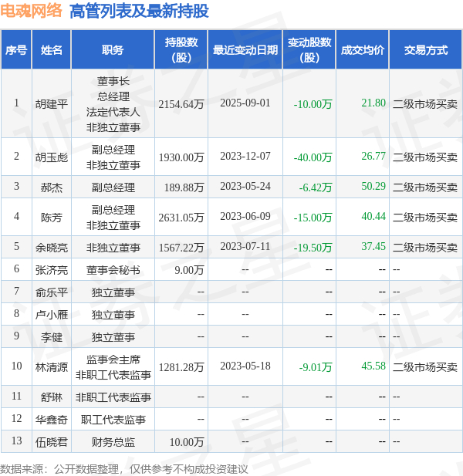Select the name 俞乐平
The width and height of the screenshot is (463, 476).
[x=51, y=292]
